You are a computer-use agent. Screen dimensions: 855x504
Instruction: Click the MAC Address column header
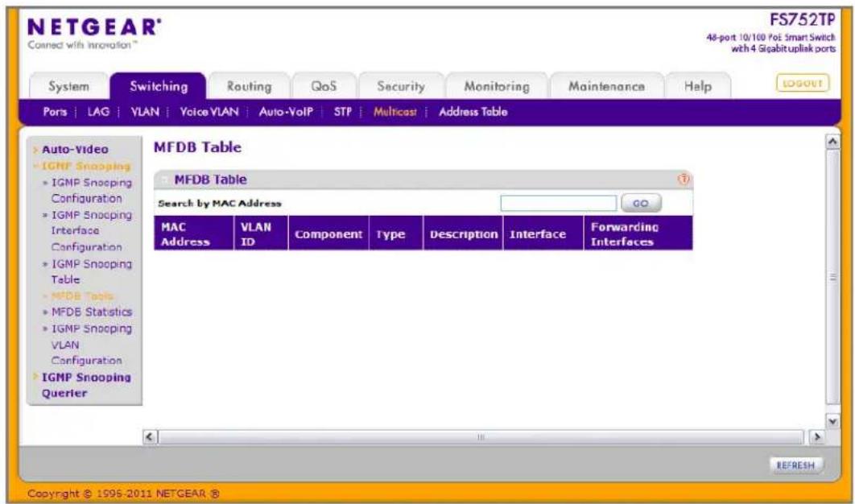[x=193, y=233]
